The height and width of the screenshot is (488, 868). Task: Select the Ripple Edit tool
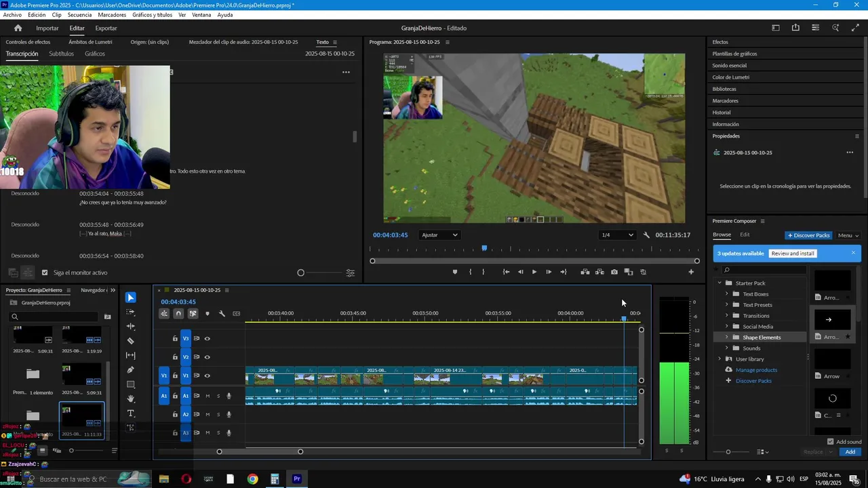[131, 326]
